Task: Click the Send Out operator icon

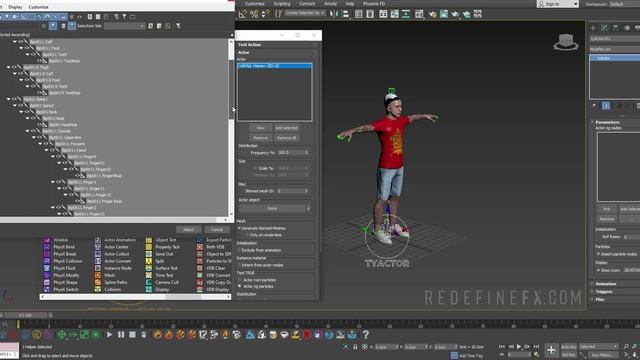Action: click(149, 254)
